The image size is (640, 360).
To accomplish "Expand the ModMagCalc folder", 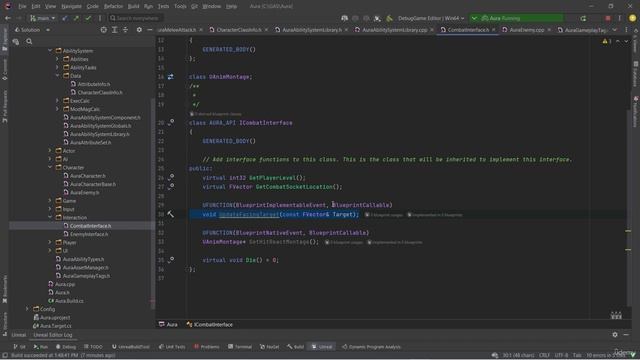I will [x=57, y=109].
